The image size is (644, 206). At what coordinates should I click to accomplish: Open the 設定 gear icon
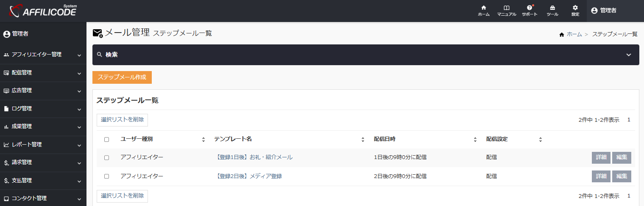(575, 8)
